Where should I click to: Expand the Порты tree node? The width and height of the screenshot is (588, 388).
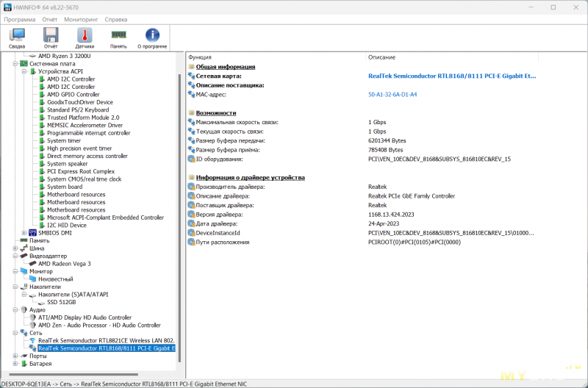pyautogui.click(x=15, y=356)
